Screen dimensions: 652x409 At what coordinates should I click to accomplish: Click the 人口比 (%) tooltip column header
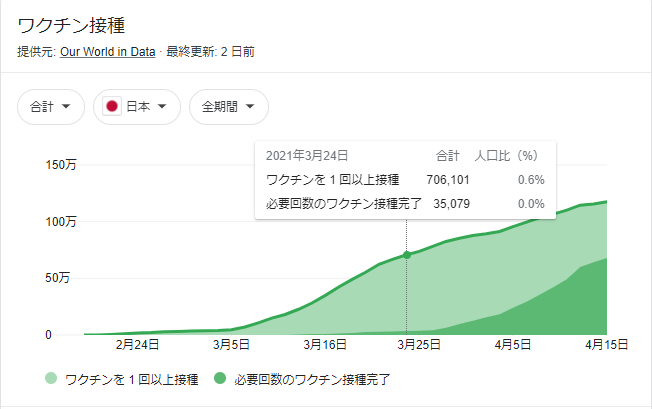click(506, 156)
